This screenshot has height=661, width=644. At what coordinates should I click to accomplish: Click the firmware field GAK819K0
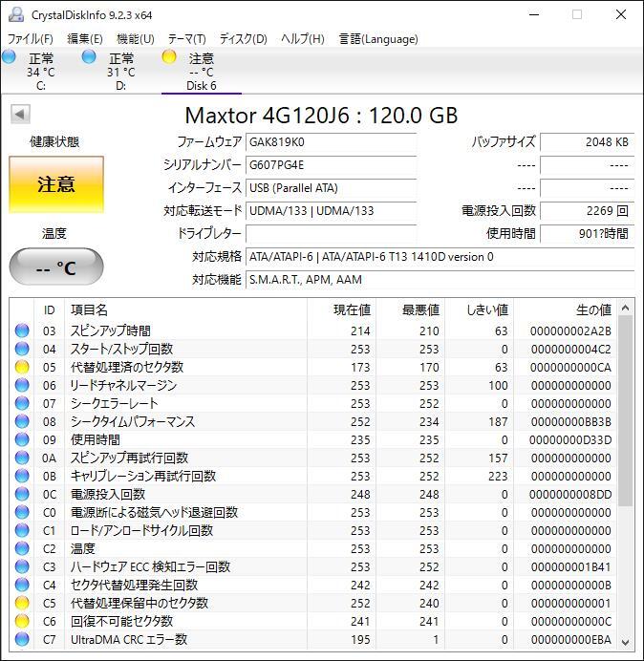tap(331, 142)
